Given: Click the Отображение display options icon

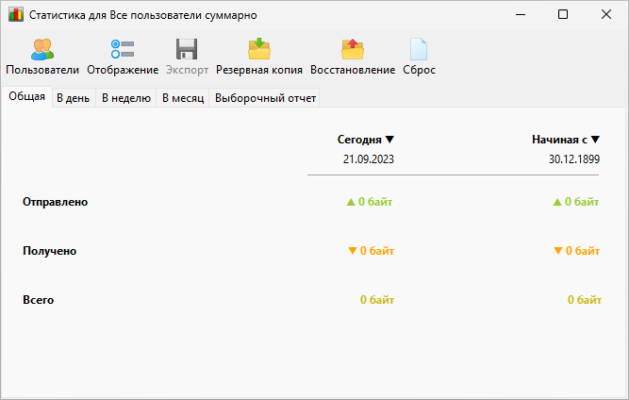Looking at the screenshot, I should pos(122,49).
